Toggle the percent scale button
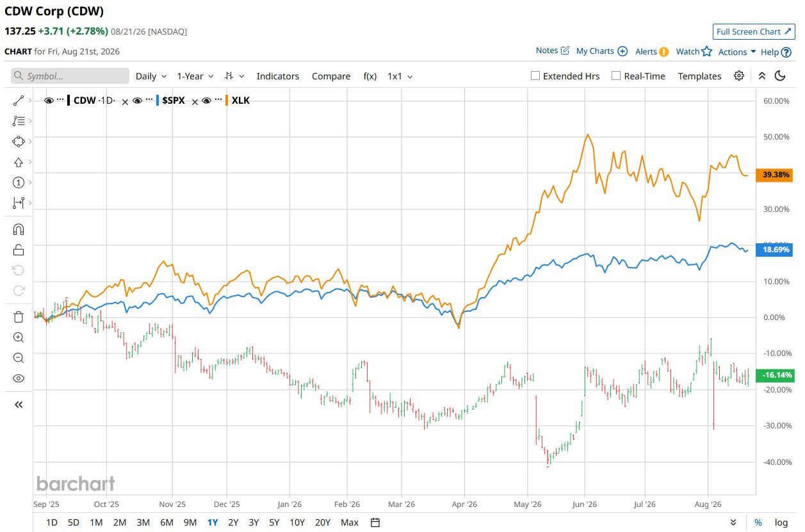805x532 pixels. (758, 522)
